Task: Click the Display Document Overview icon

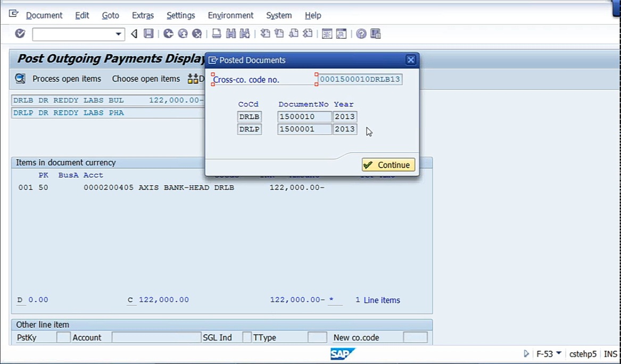Action: (x=20, y=78)
